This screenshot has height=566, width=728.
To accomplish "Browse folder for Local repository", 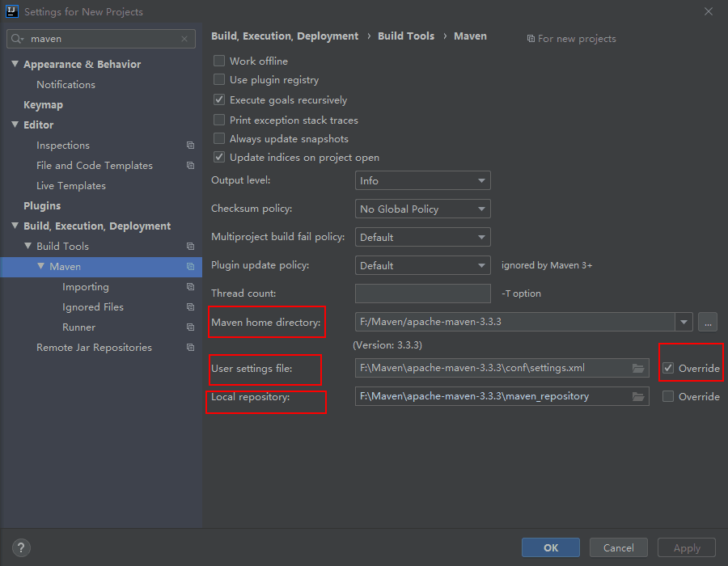I will (638, 397).
